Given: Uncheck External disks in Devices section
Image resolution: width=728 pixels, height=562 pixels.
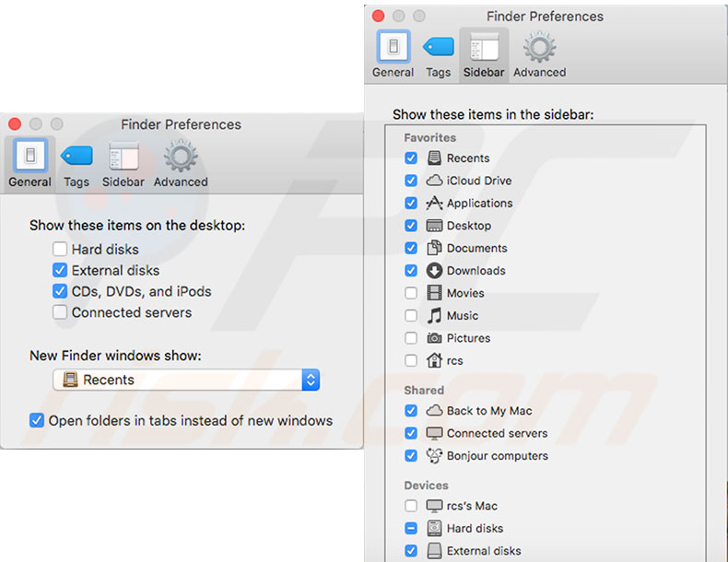Looking at the screenshot, I should tap(411, 551).
